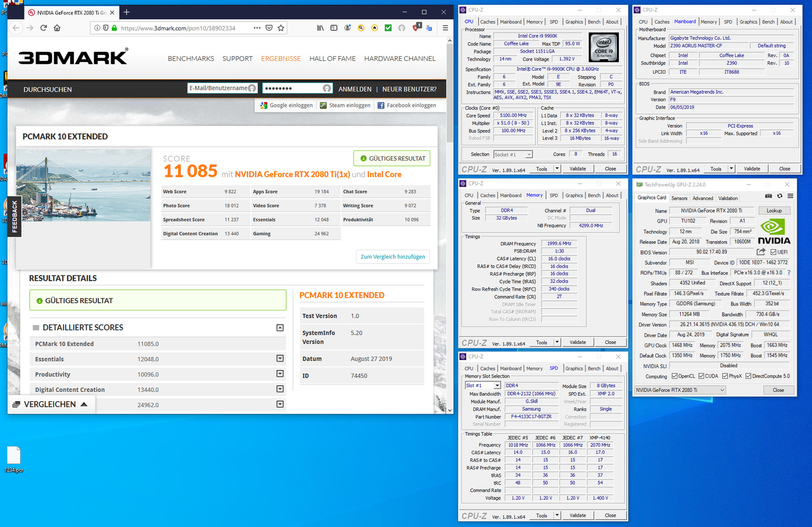Viewport: 812px width, 527px height.
Task: Switch to Advanced tab in GPU-Z
Action: pos(703,198)
